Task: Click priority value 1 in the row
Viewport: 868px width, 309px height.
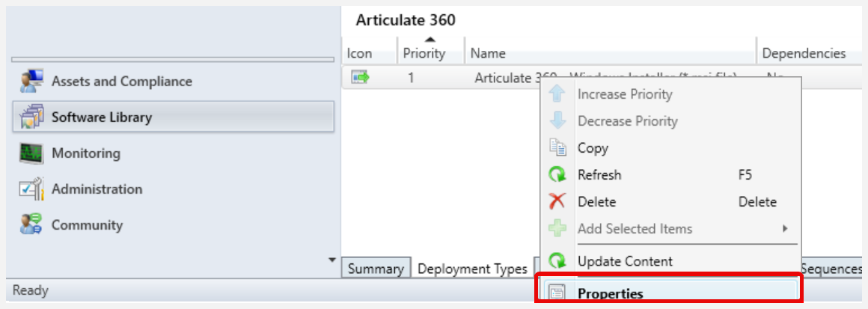Action: 412,78
